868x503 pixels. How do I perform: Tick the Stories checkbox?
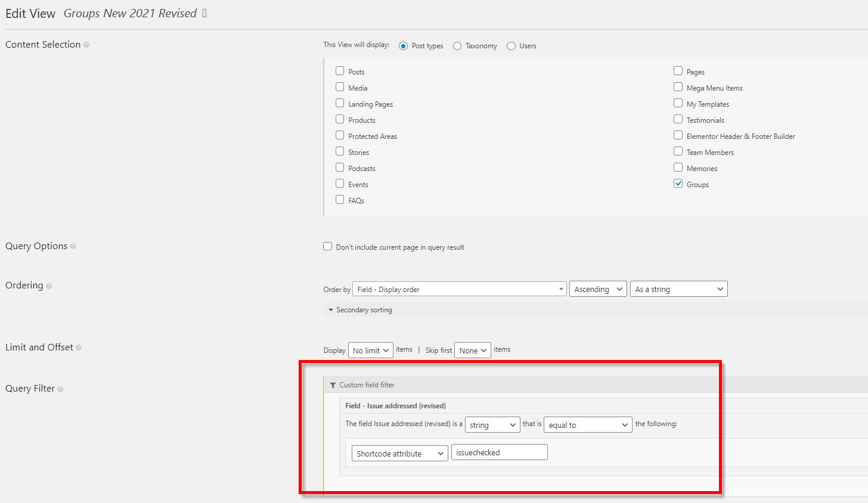[x=340, y=151]
